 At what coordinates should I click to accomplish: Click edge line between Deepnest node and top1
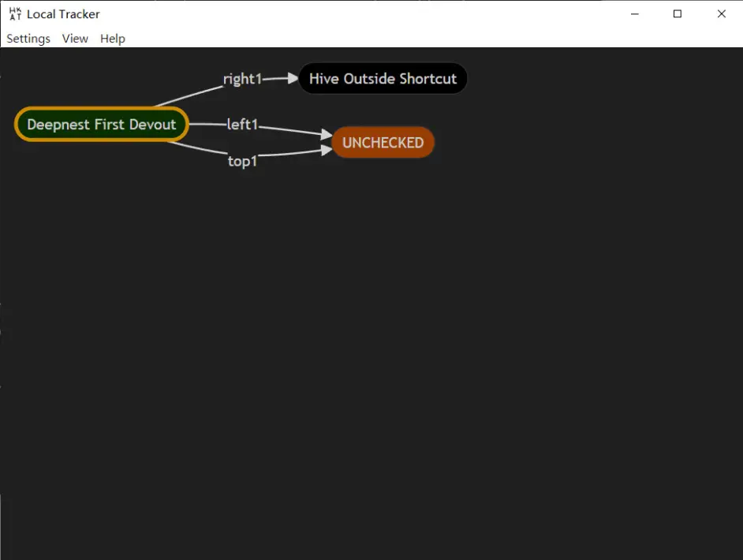[197, 150]
